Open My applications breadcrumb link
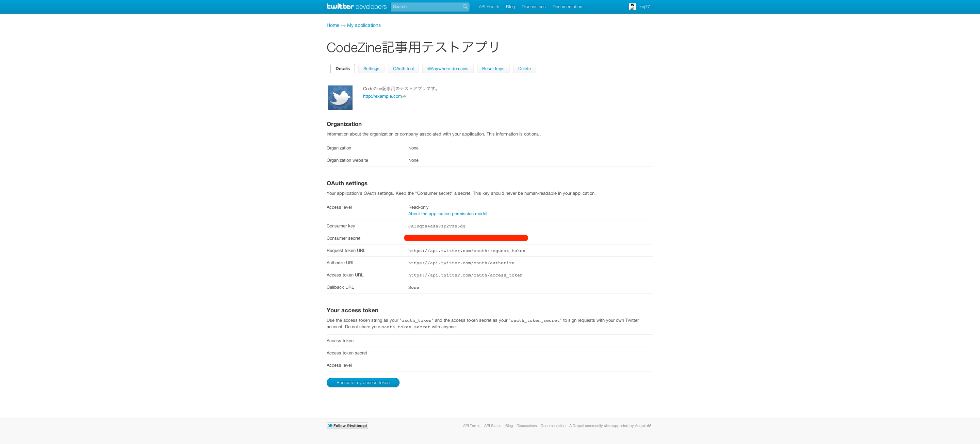 coord(364,25)
